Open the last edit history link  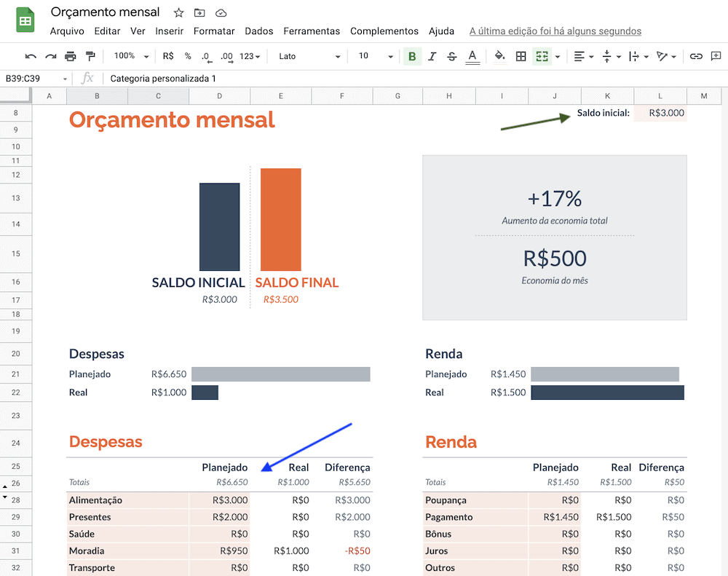(555, 31)
